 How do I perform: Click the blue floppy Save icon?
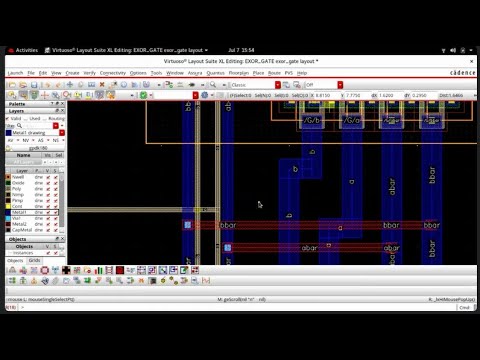click(x=34, y=85)
